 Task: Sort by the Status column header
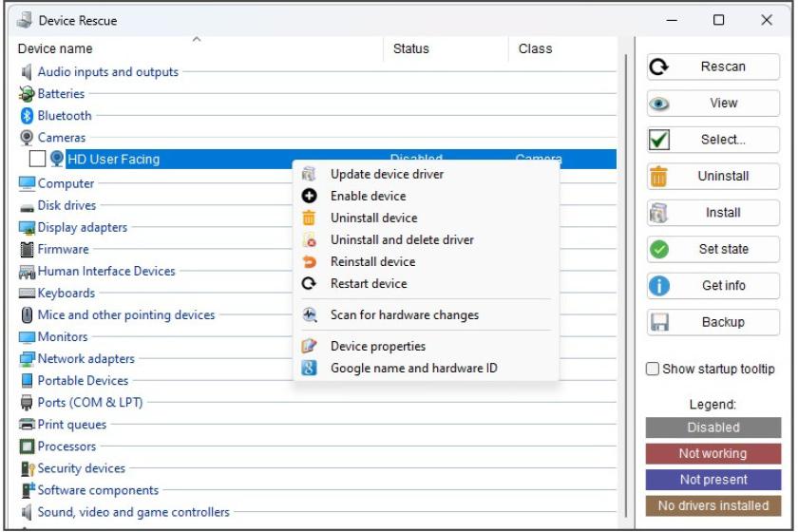[446, 48]
